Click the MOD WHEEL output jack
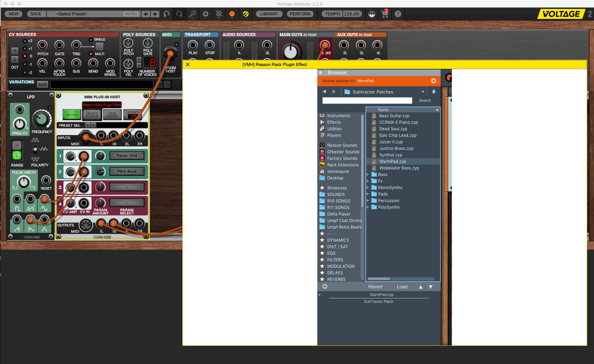 coord(110,63)
